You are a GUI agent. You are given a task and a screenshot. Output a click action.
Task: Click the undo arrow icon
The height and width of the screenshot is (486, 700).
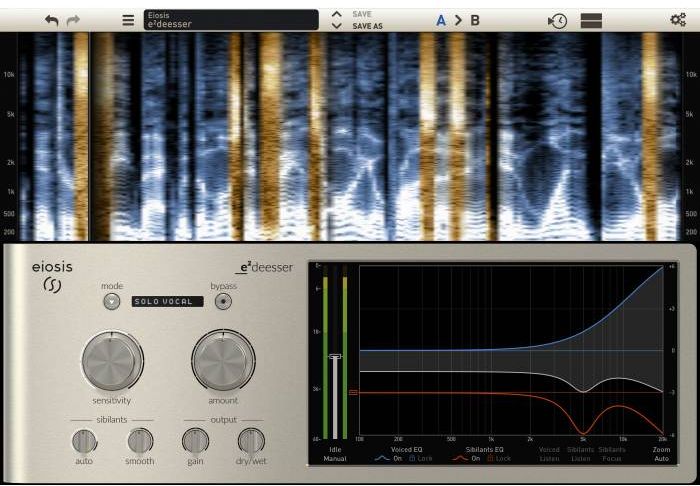pos(52,21)
